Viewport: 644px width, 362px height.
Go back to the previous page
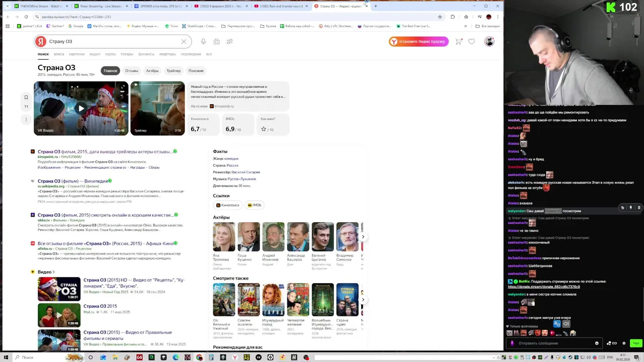click(8, 17)
